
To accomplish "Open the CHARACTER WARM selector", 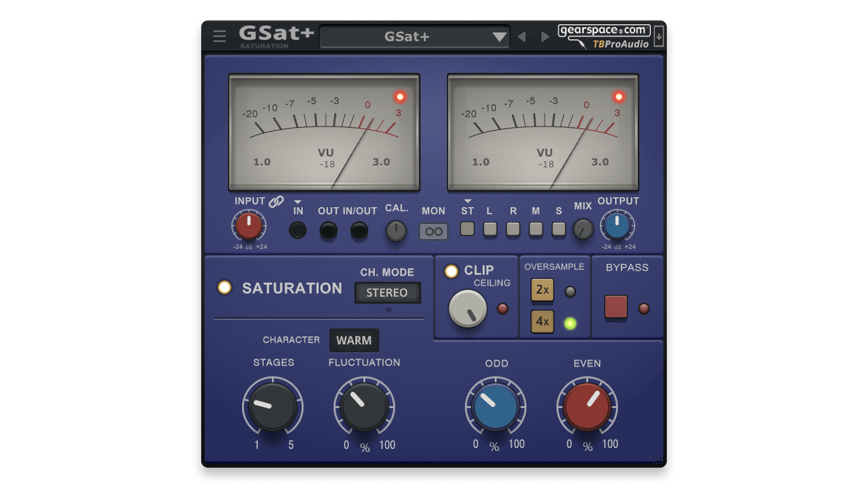I will [354, 340].
